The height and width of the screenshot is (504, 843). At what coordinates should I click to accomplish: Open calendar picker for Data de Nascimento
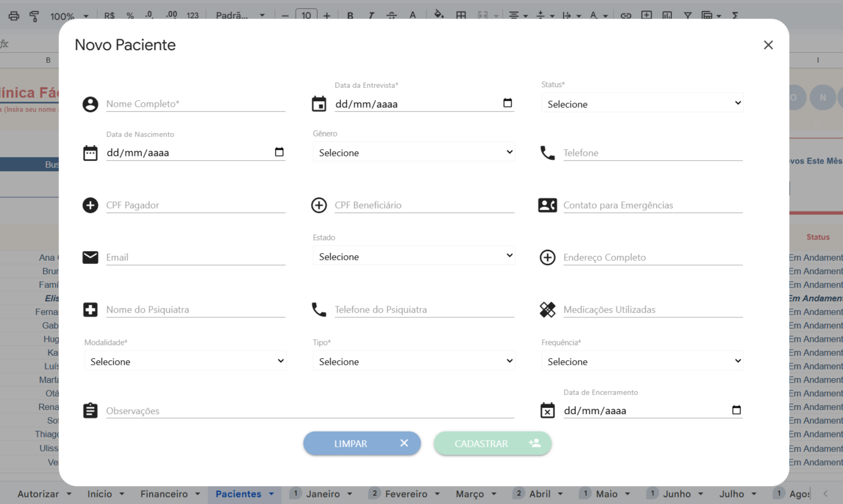(x=279, y=152)
